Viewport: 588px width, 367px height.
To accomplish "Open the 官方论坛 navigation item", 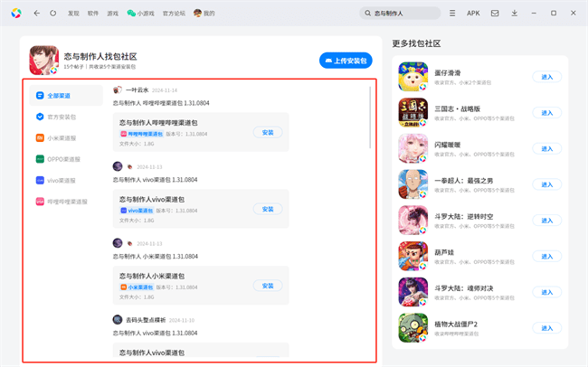I will click(174, 14).
